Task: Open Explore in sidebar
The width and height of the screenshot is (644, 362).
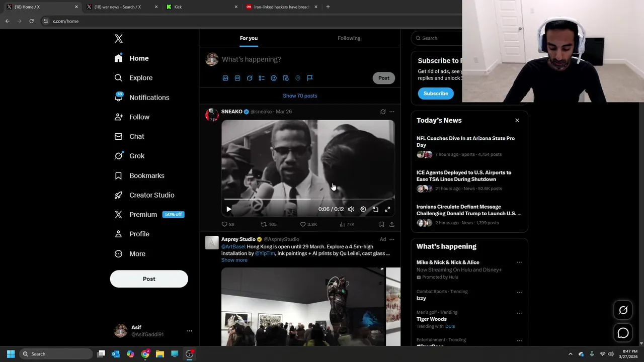Action: (133, 78)
